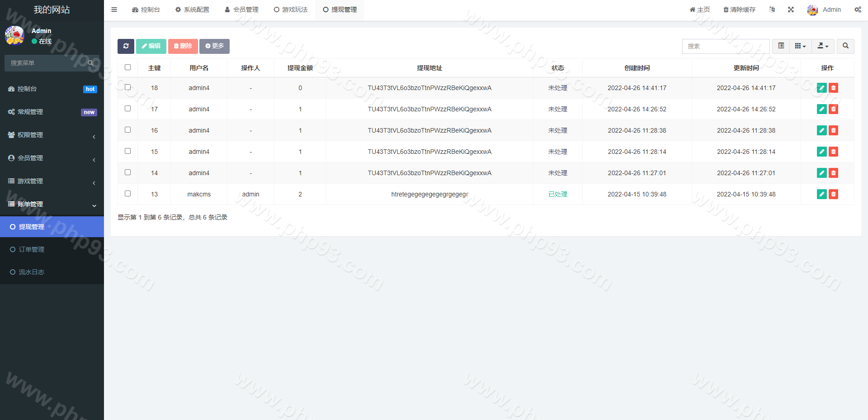Click 清除缓存 in the top bar
The height and width of the screenshot is (420, 868).
click(739, 10)
